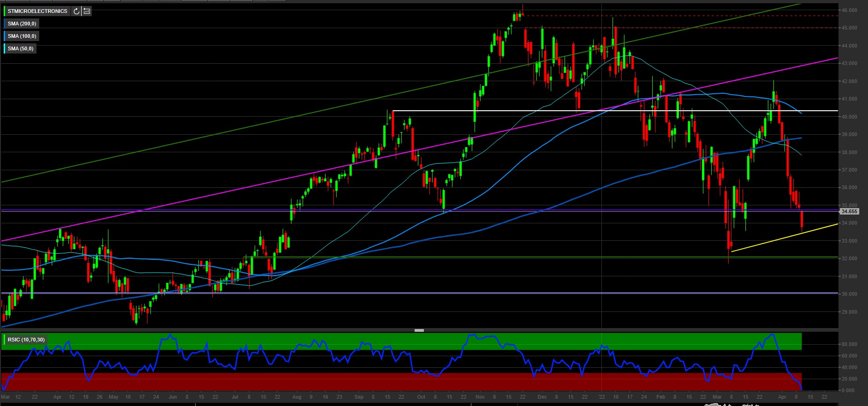Click the '22 year label on date axis

coord(601,397)
